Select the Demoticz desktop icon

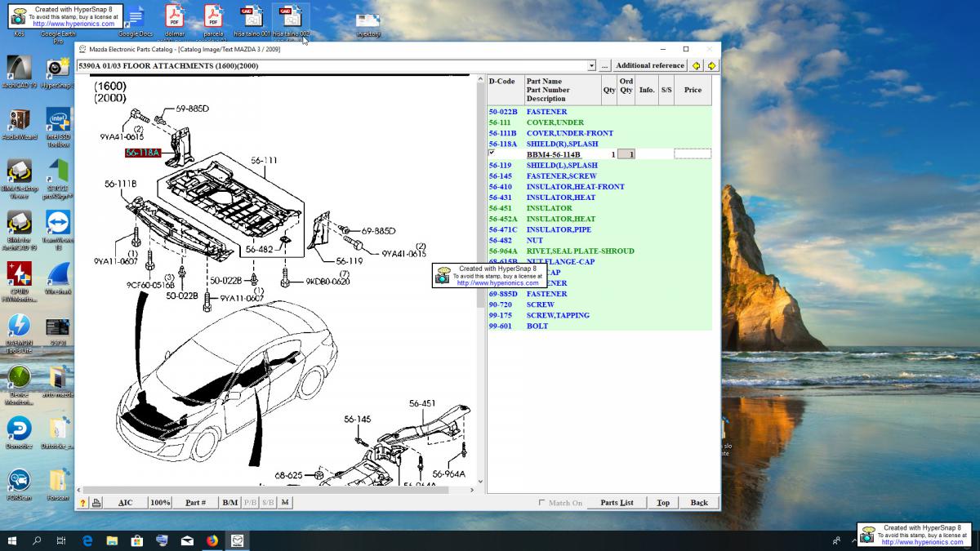[20, 433]
